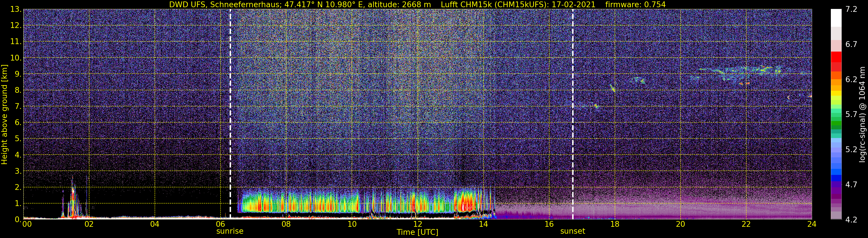Click the "06" time axis tick label

point(220,224)
